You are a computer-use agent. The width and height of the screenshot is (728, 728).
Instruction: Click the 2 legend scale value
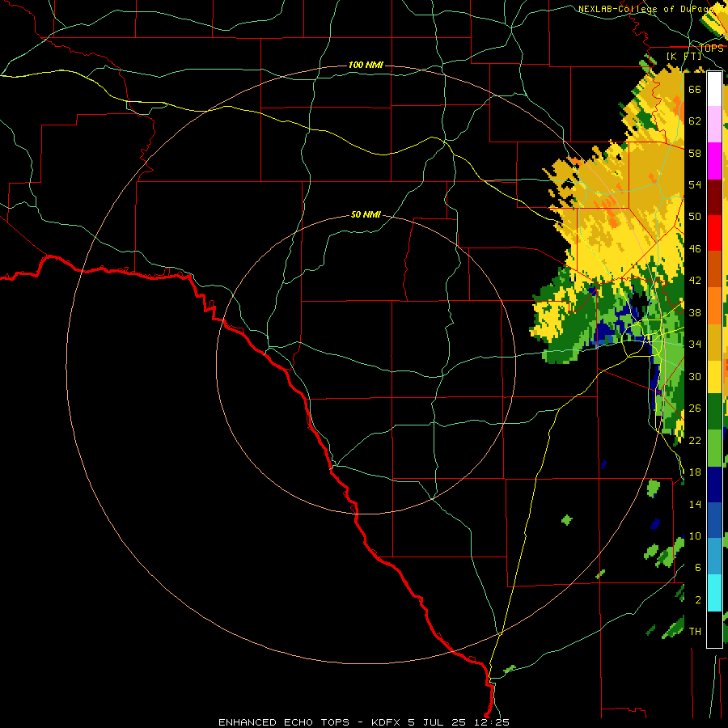click(698, 600)
